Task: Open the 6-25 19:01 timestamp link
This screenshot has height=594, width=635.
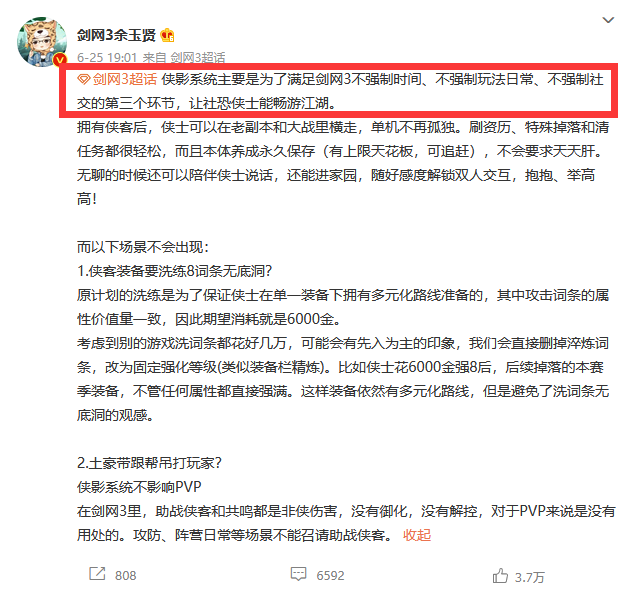Action: [107, 57]
